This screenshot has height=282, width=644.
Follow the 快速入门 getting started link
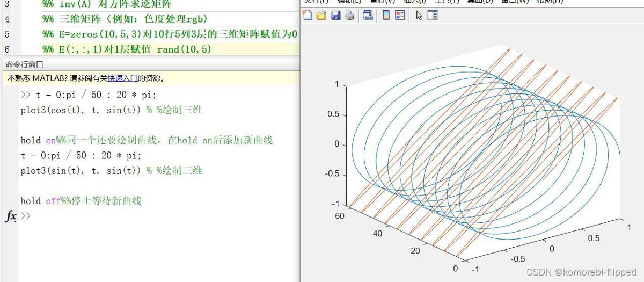coord(122,78)
